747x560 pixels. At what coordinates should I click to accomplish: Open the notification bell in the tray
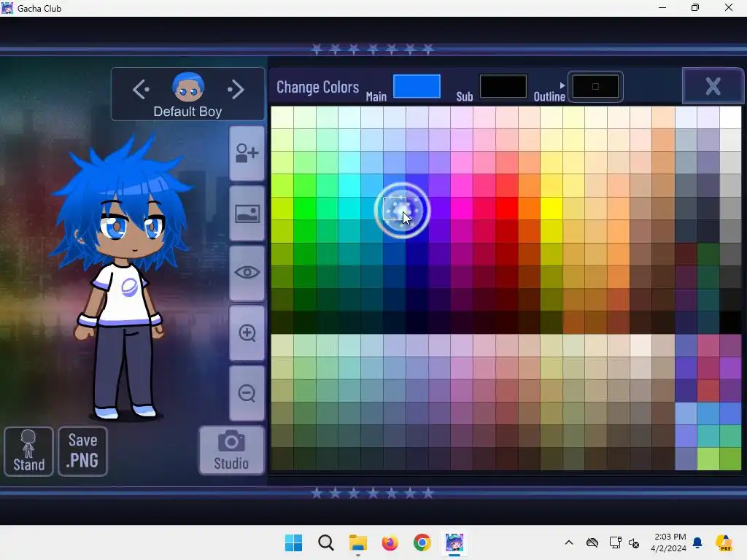(697, 542)
